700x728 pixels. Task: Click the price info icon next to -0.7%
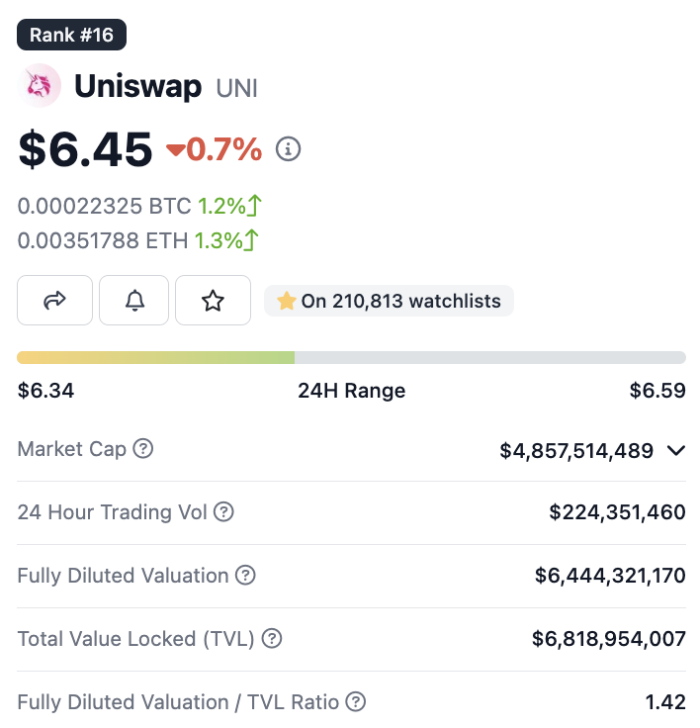pyautogui.click(x=288, y=149)
